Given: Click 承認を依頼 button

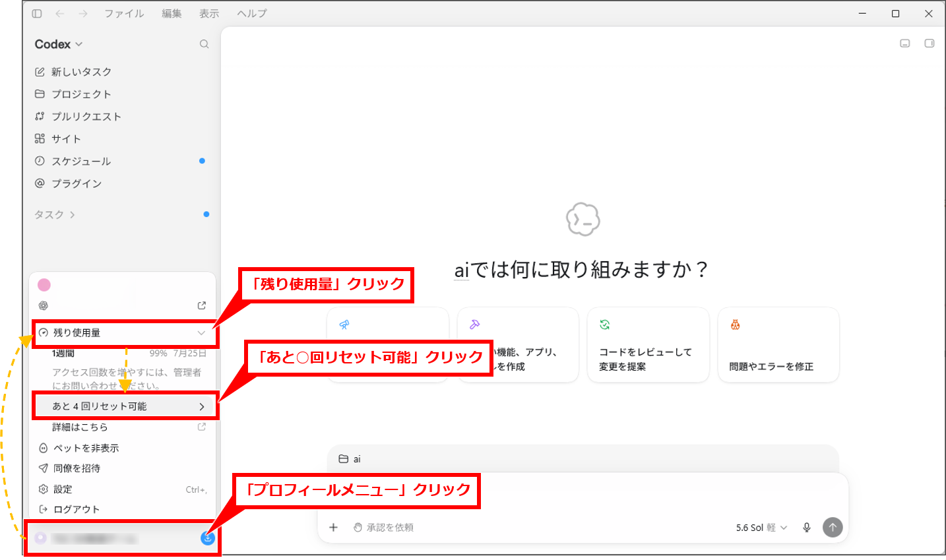Looking at the screenshot, I should (x=384, y=528).
